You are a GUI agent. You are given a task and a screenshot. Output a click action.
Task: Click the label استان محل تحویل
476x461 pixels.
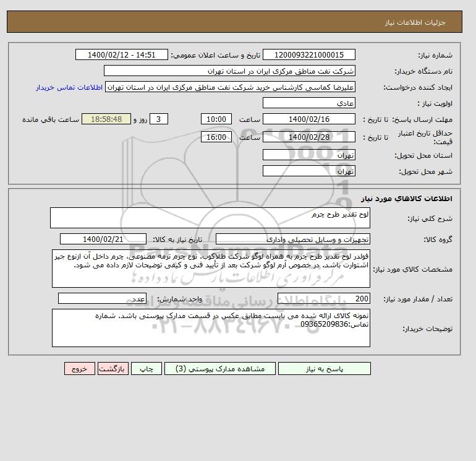click(423, 155)
